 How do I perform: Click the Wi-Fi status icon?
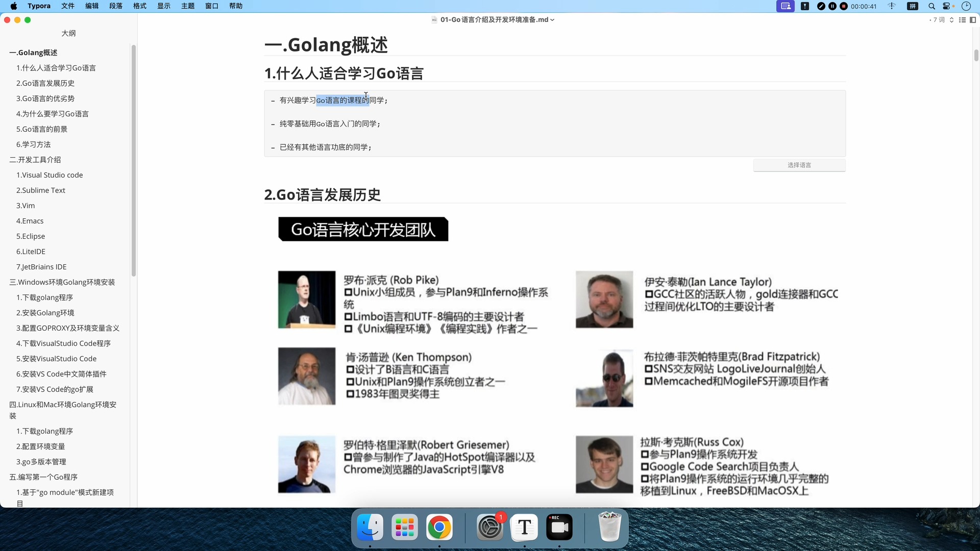pos(892,6)
